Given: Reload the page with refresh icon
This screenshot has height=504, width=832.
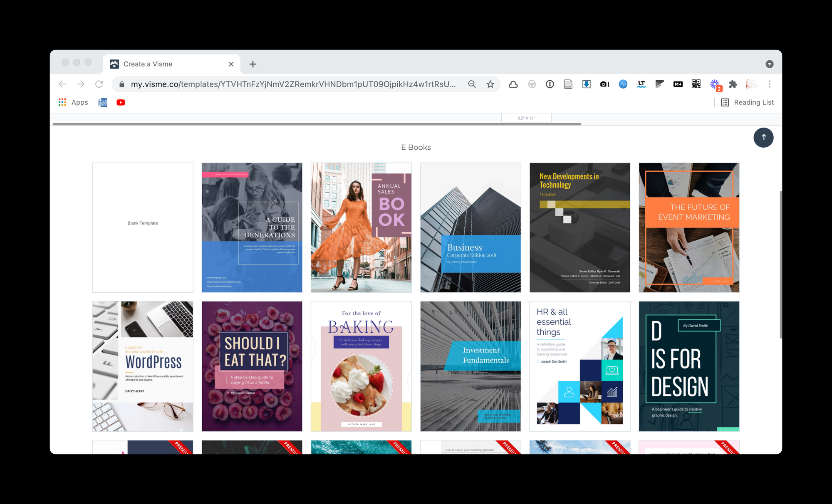Looking at the screenshot, I should point(99,84).
